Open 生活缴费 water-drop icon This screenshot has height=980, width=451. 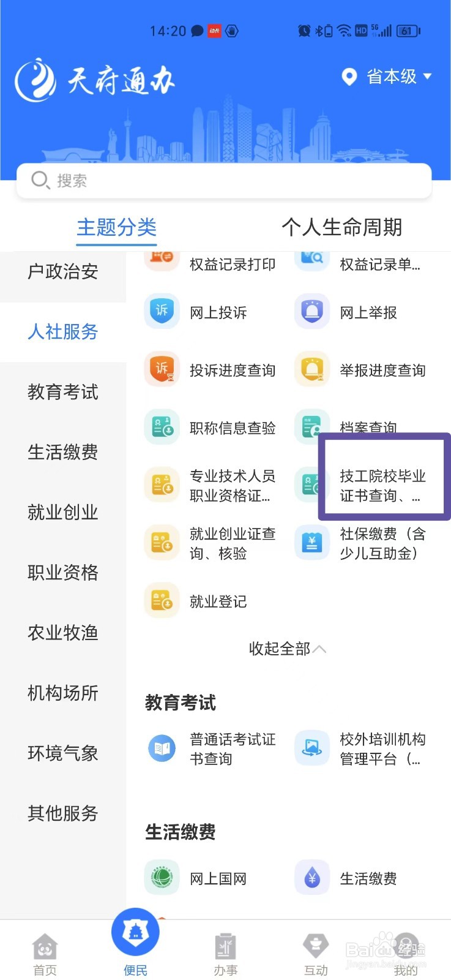(x=312, y=878)
